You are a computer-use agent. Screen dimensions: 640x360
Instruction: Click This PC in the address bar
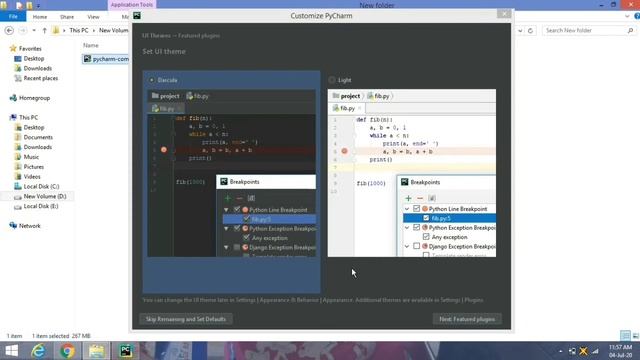pyautogui.click(x=79, y=31)
